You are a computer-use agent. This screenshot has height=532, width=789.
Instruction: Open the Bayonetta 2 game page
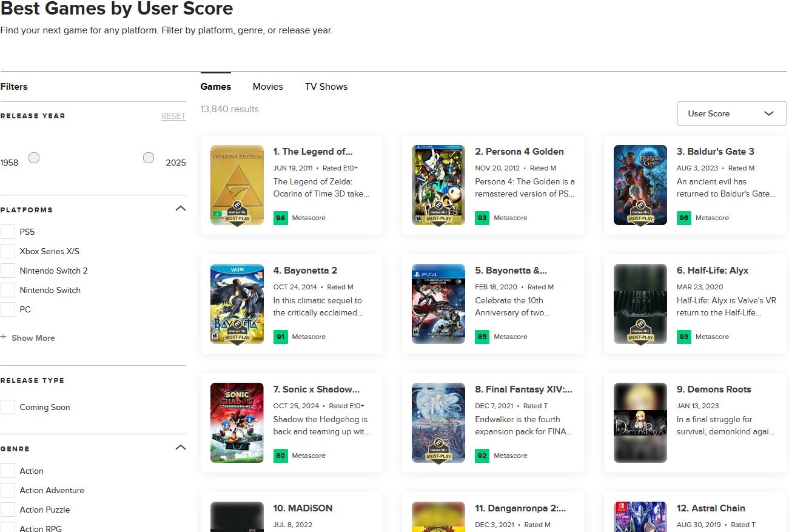305,271
